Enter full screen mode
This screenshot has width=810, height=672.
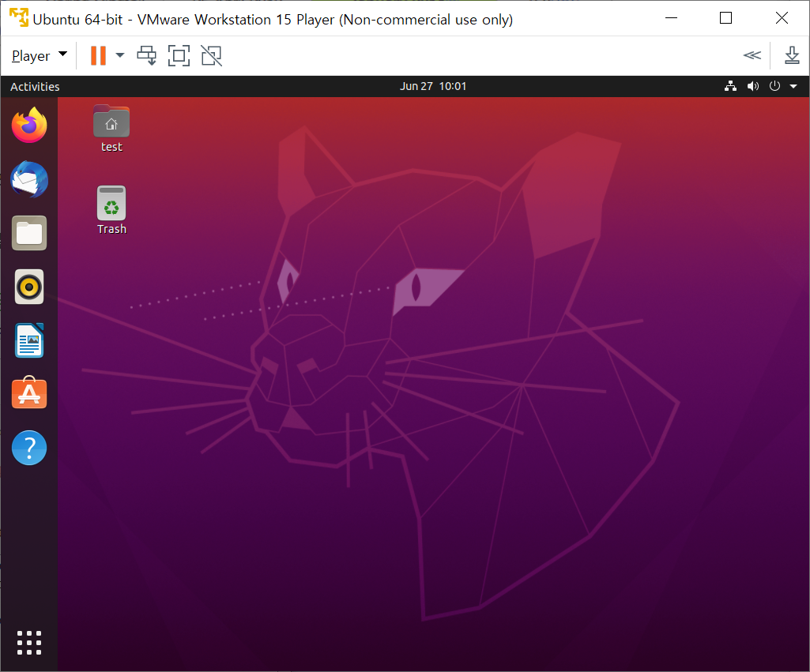[179, 56]
